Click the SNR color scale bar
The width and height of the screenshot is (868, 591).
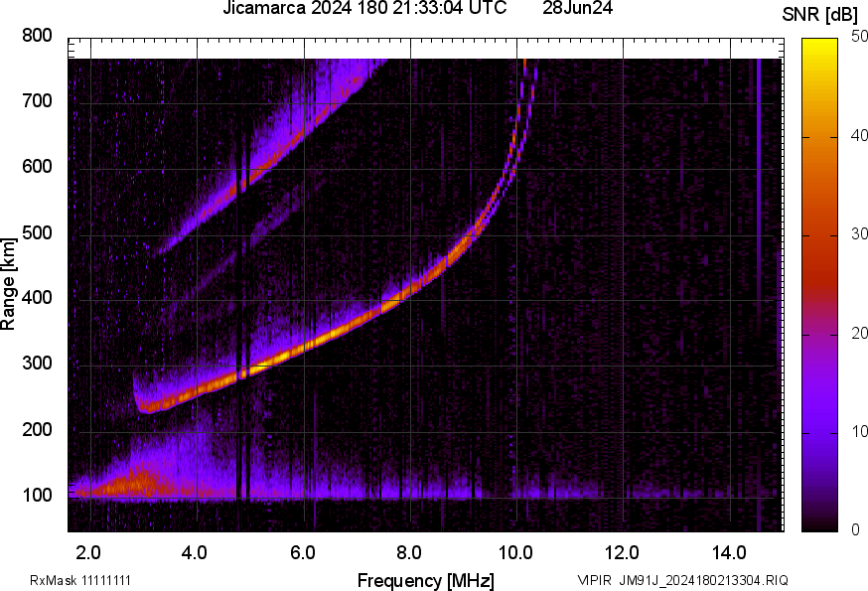820,285
